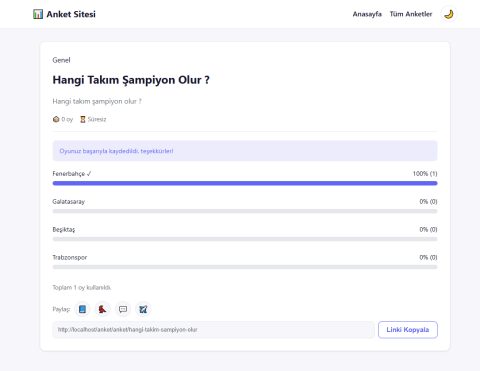Click the 100% (1) vote count
The width and height of the screenshot is (480, 371).
[x=425, y=174]
